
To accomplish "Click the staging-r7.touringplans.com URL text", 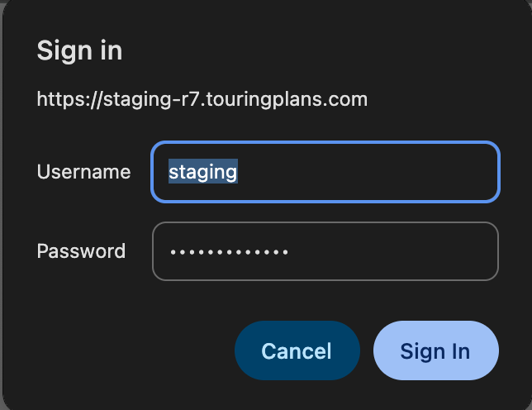I will (x=202, y=100).
